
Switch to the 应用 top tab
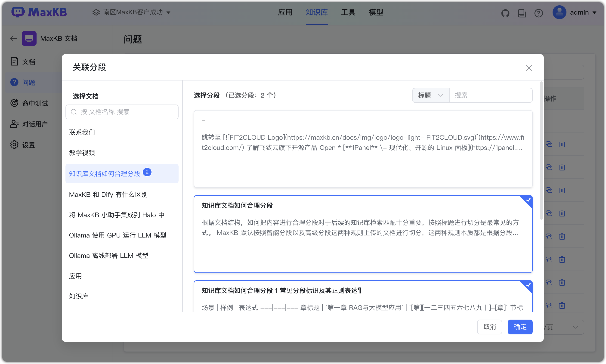[x=285, y=12]
